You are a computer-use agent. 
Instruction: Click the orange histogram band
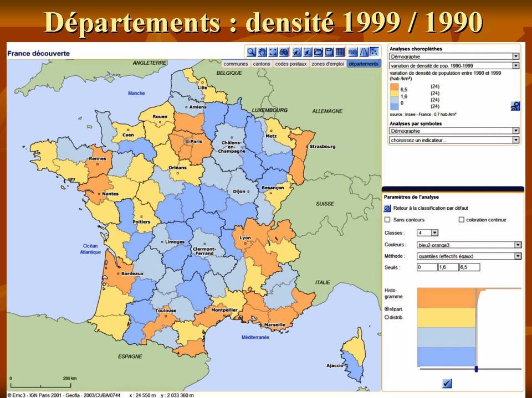(x=446, y=298)
